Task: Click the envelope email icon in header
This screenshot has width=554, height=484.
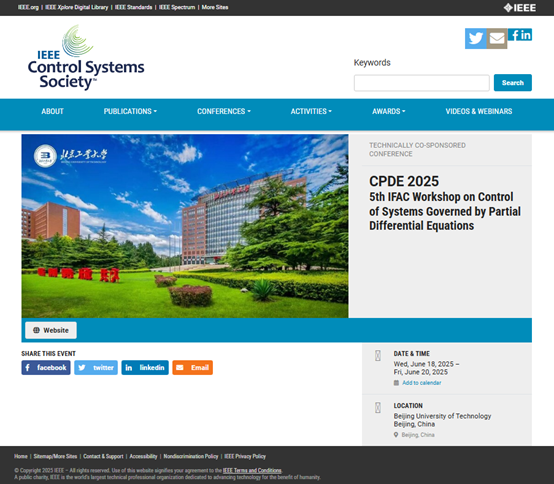Action: (497, 39)
